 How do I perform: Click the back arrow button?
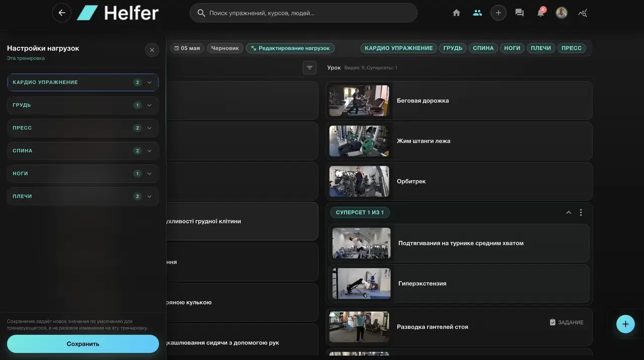61,13
